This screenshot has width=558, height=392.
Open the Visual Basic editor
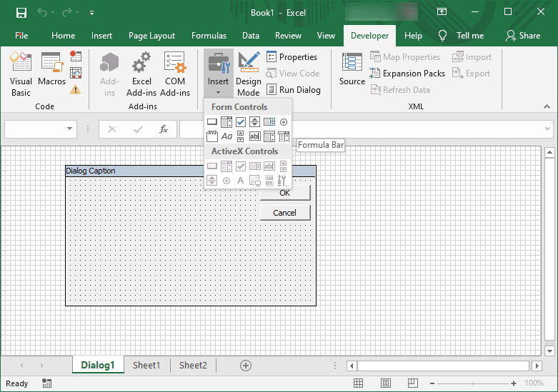pyautogui.click(x=21, y=74)
